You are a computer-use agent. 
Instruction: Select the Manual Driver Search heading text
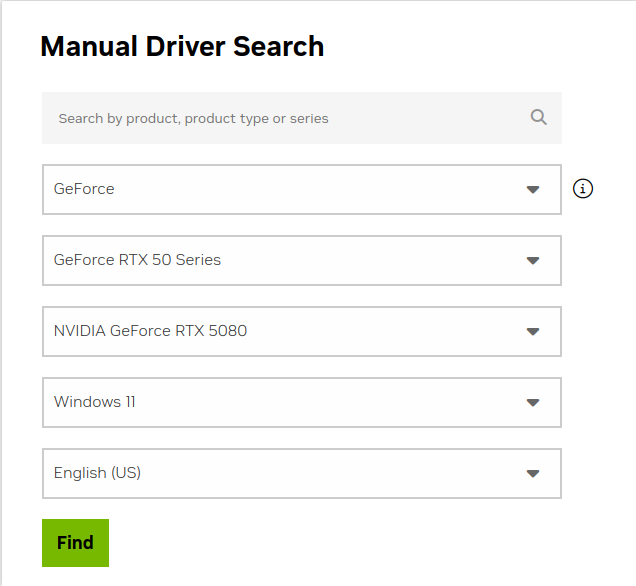click(182, 46)
